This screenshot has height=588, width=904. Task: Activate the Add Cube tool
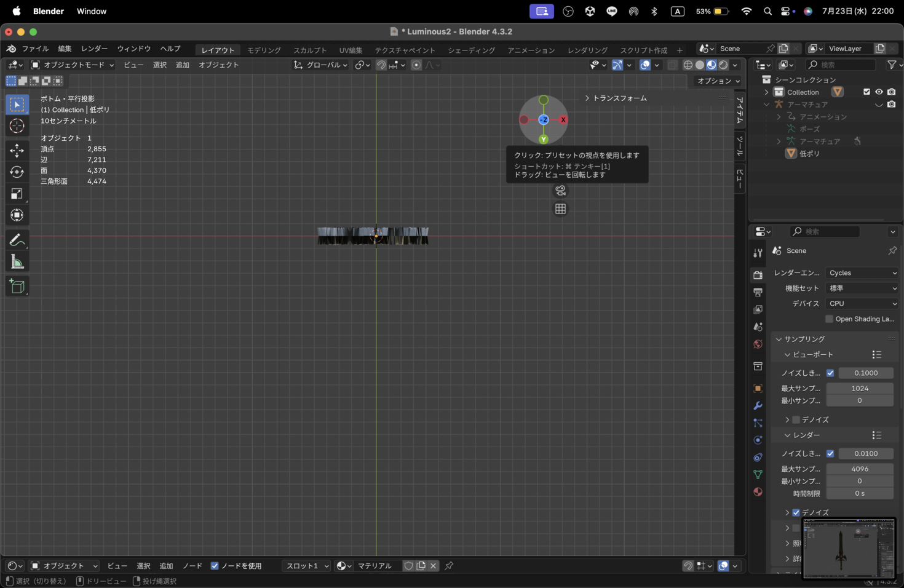click(17, 285)
